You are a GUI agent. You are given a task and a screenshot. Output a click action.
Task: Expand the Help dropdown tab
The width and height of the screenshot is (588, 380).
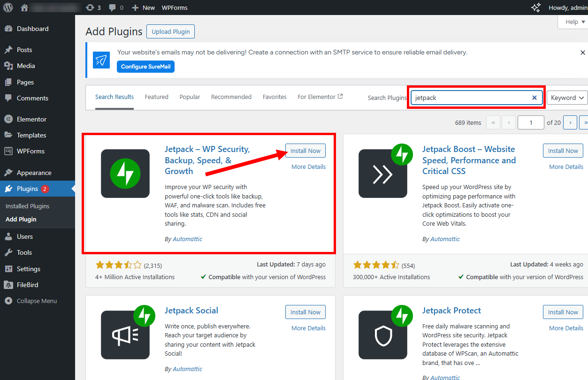point(573,22)
